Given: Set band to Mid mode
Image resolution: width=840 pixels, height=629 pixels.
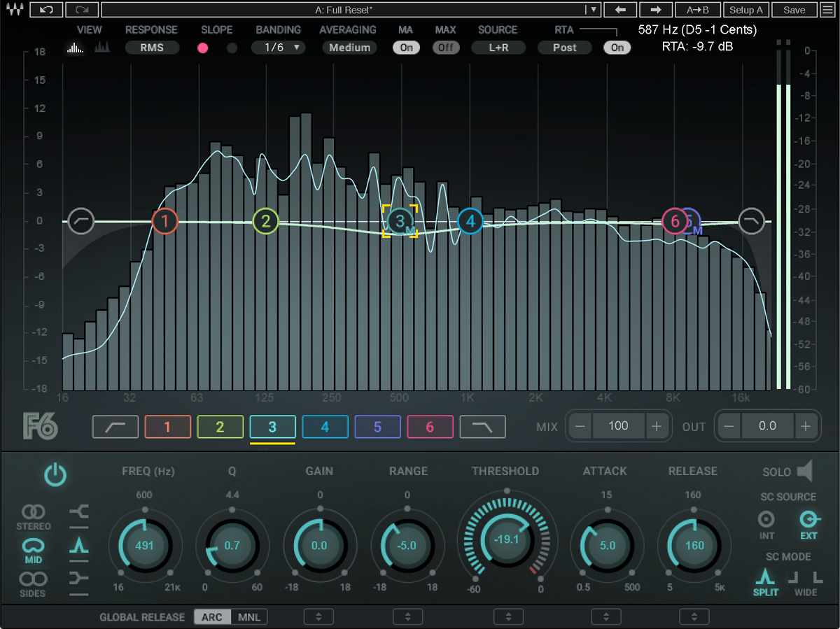Looking at the screenshot, I should [34, 550].
